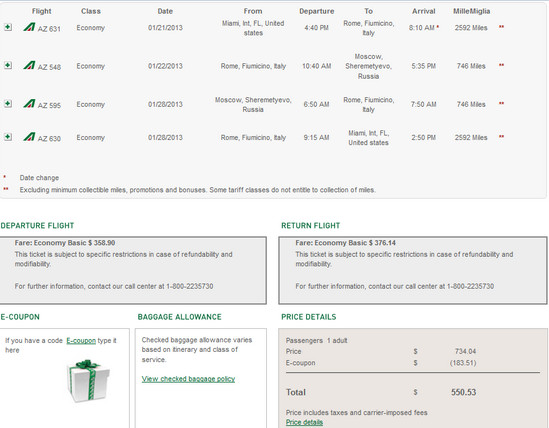The height and width of the screenshot is (428, 549).
Task: Click the MilleMiglia column header
Action: click(472, 11)
